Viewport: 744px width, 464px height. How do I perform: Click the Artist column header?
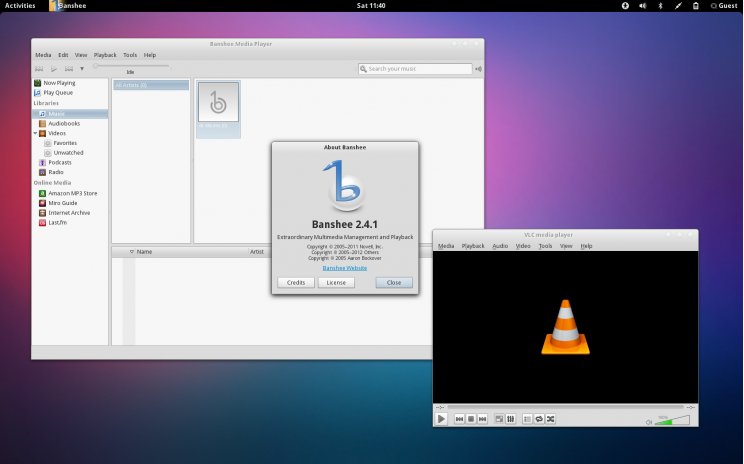point(257,252)
